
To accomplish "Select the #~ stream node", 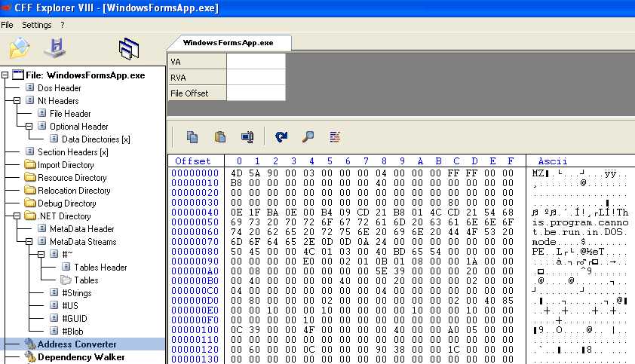I will click(x=67, y=254).
